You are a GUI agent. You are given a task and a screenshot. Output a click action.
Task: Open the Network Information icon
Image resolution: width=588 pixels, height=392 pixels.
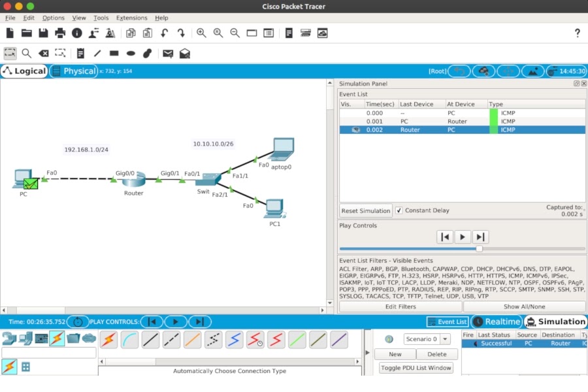click(x=77, y=33)
